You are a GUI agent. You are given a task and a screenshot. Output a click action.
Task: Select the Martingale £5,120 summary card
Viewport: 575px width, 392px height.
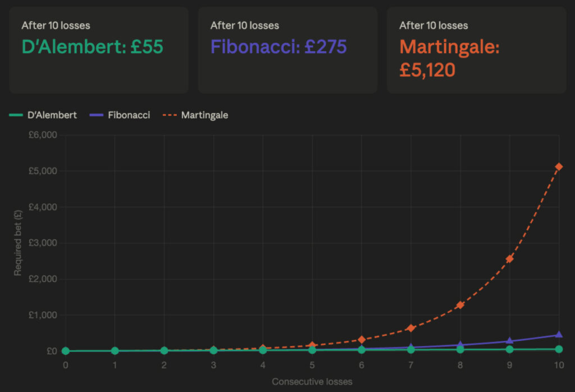(476, 49)
